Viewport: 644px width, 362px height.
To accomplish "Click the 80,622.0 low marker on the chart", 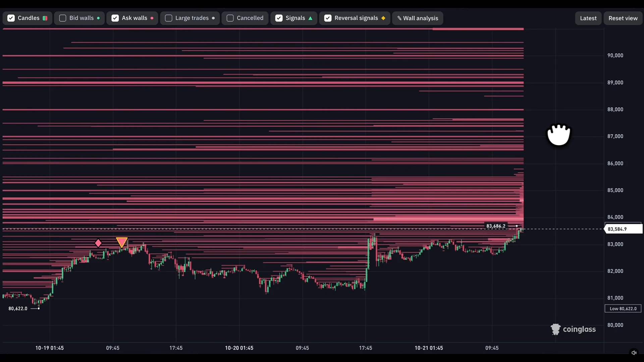I will (x=18, y=308).
